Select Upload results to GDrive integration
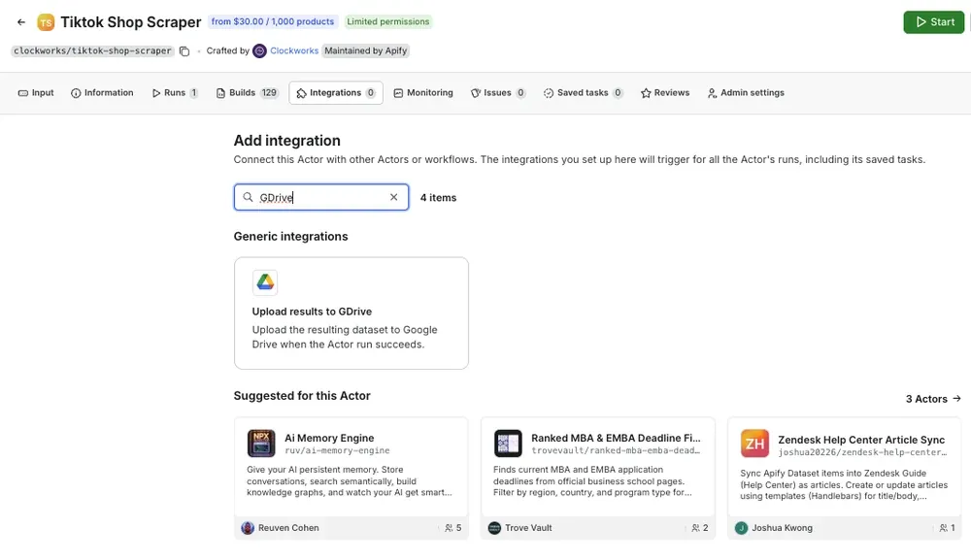This screenshot has width=971, height=560. [352, 313]
